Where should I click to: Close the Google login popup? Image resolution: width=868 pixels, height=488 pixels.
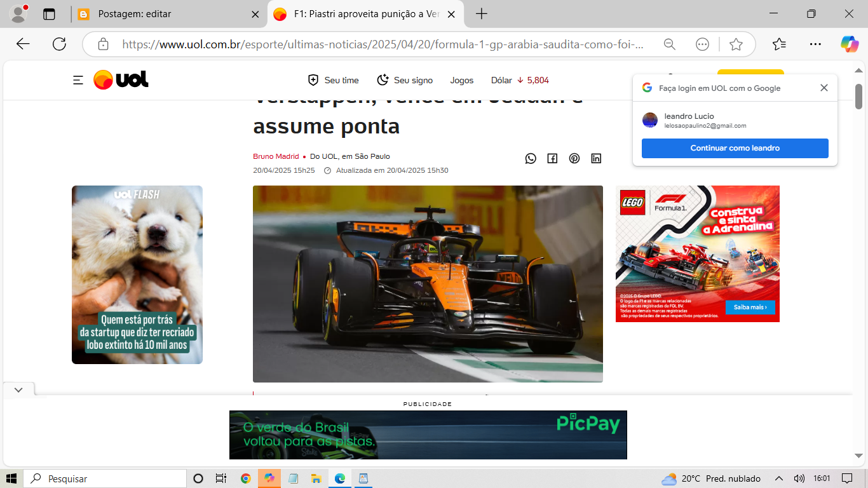(x=824, y=88)
